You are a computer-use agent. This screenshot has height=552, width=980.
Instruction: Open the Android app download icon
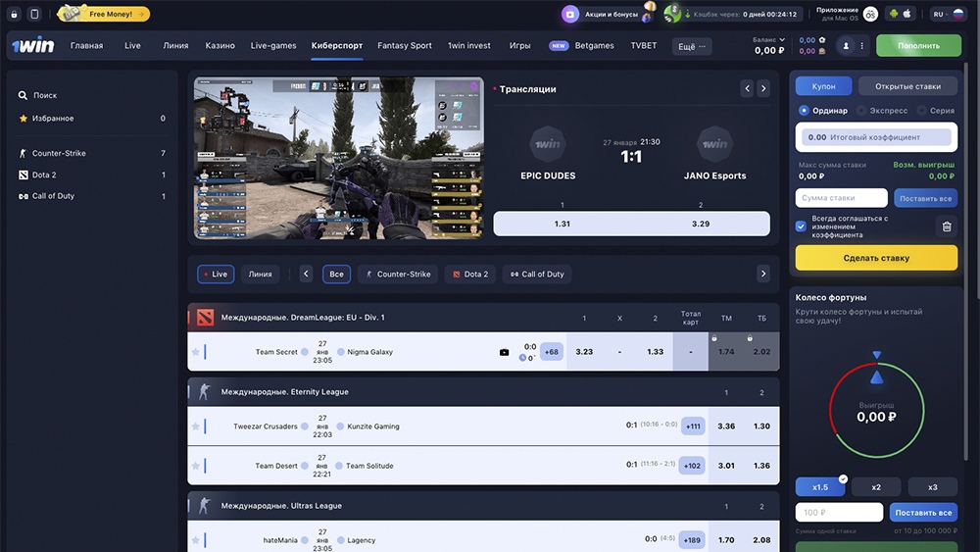893,14
